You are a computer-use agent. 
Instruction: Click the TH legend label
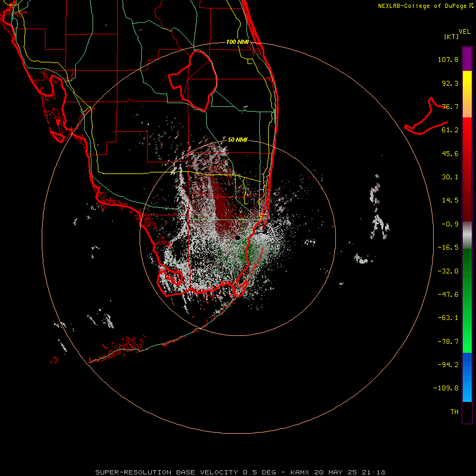coord(454,412)
